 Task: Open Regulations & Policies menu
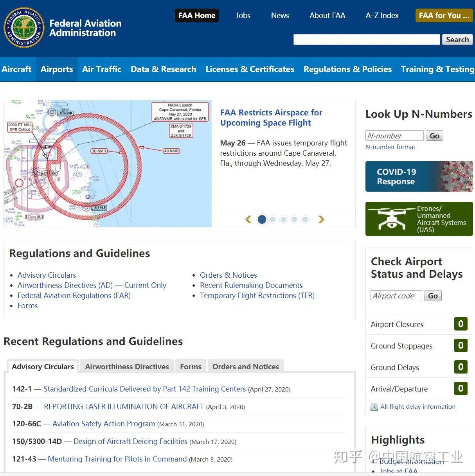[x=347, y=69]
